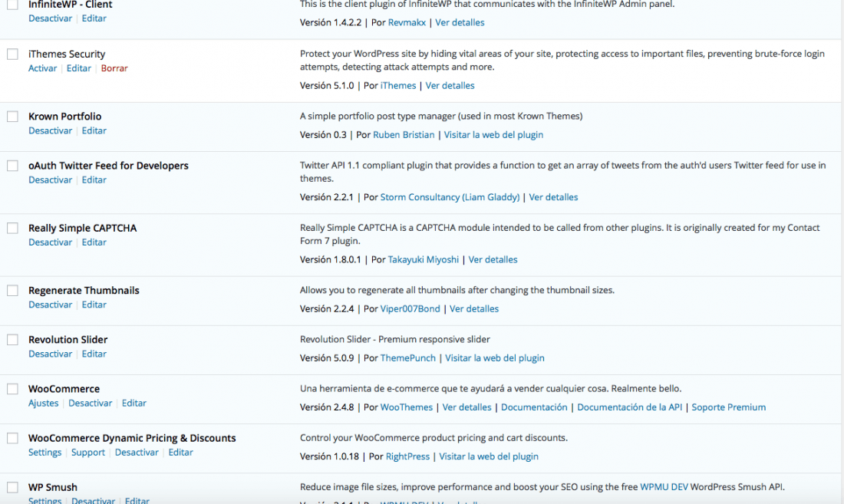View details of iThemes Security
Screen dimensions: 844x504
coord(450,85)
